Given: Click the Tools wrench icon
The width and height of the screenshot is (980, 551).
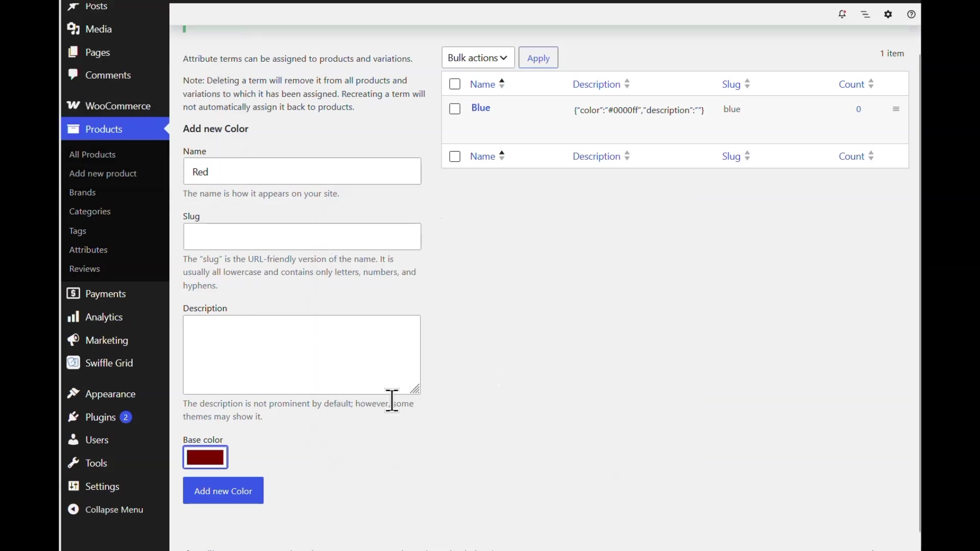Looking at the screenshot, I should point(73,463).
